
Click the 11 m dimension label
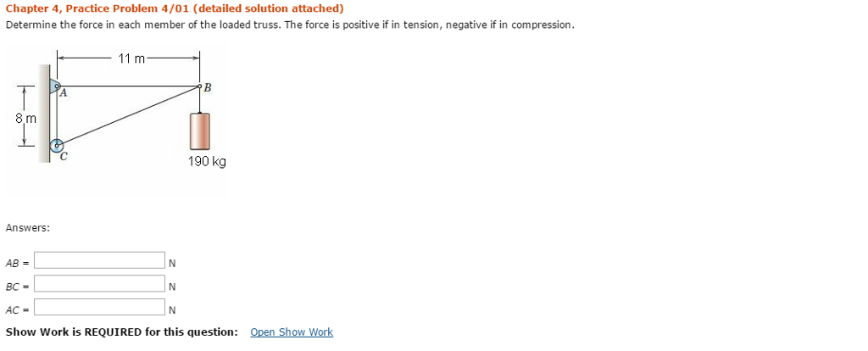tap(131, 58)
